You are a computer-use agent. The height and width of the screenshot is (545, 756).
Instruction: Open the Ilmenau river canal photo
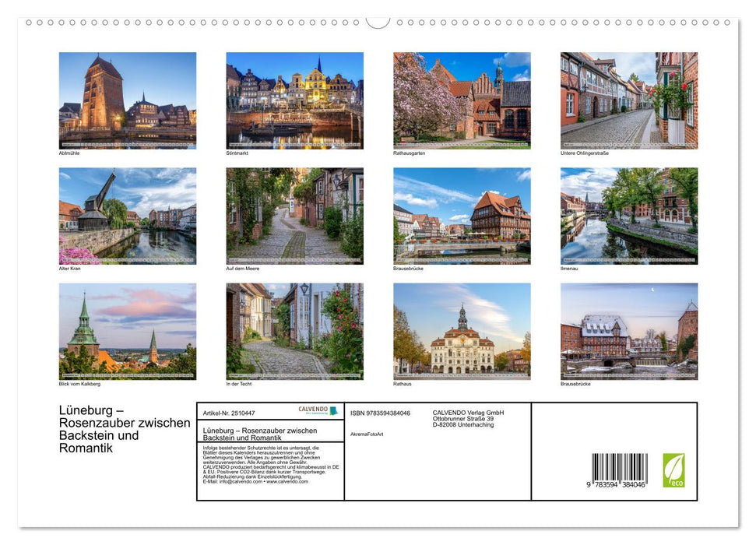point(629,216)
